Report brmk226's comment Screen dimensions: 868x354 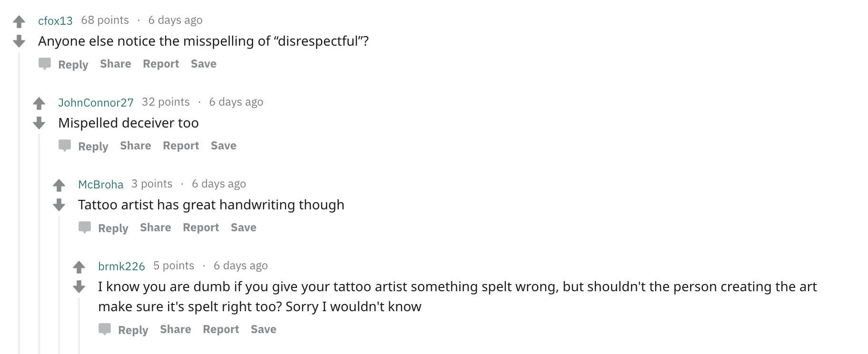[220, 329]
